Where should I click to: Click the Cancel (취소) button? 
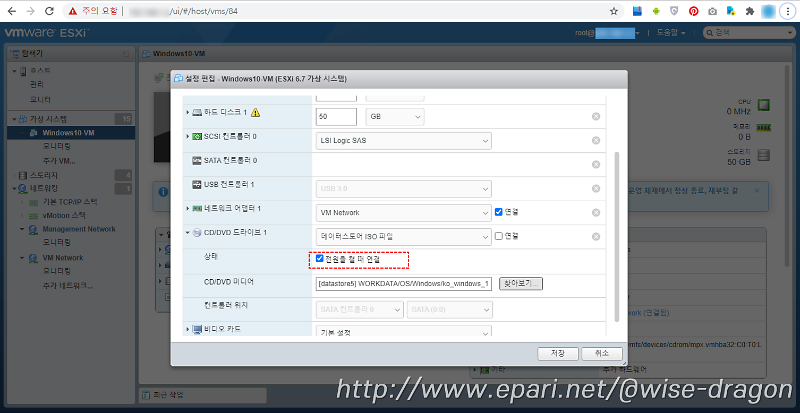602,354
